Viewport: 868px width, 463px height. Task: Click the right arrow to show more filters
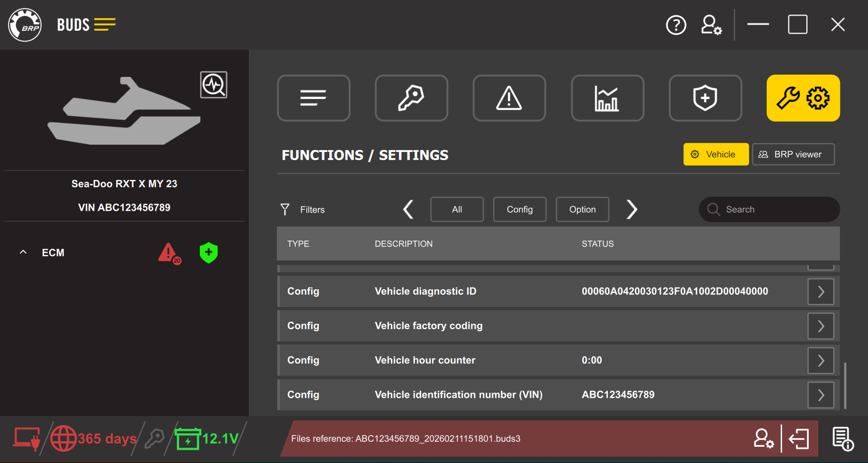coord(632,209)
